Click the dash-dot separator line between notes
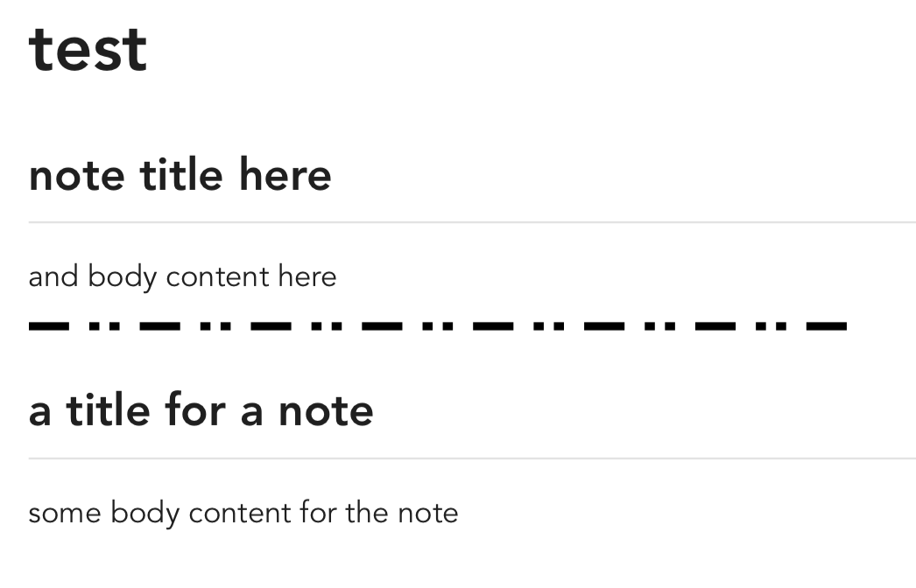Image resolution: width=916 pixels, height=588 pixels. [x=438, y=325]
